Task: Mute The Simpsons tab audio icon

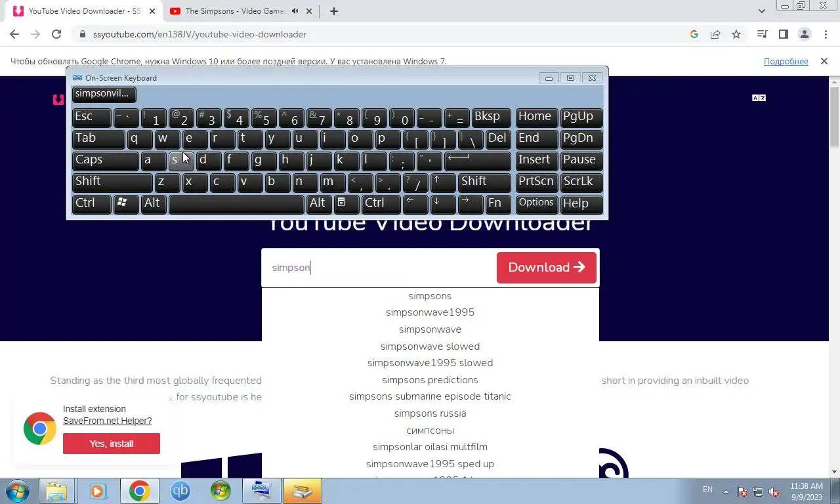Action: click(295, 11)
